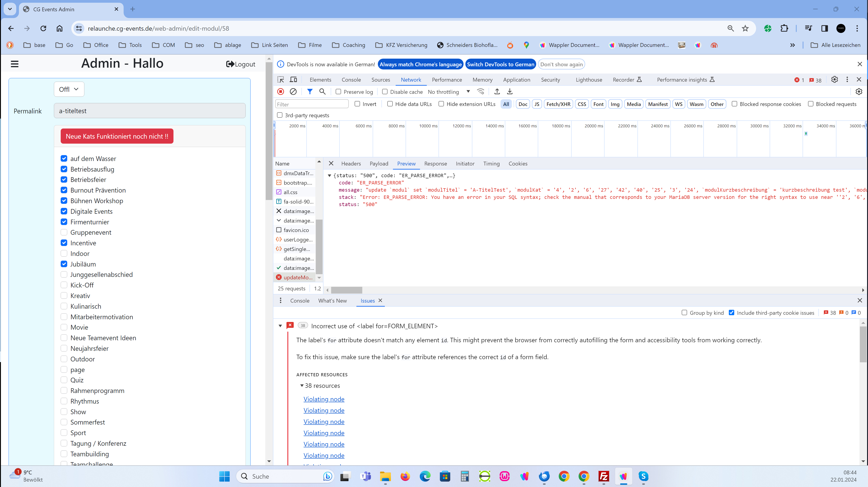Enable Disable cache option
The image size is (868, 487).
(385, 92)
